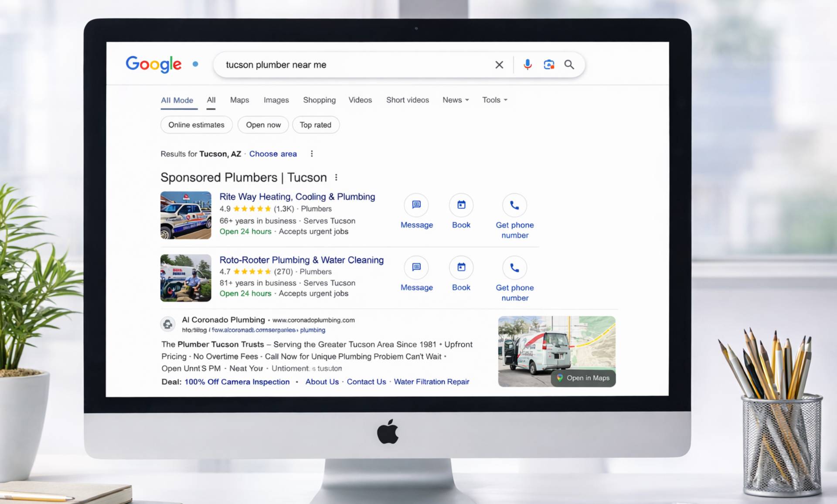The image size is (837, 504).
Task: Get phone number for Rite Way Heating
Action: (514, 205)
